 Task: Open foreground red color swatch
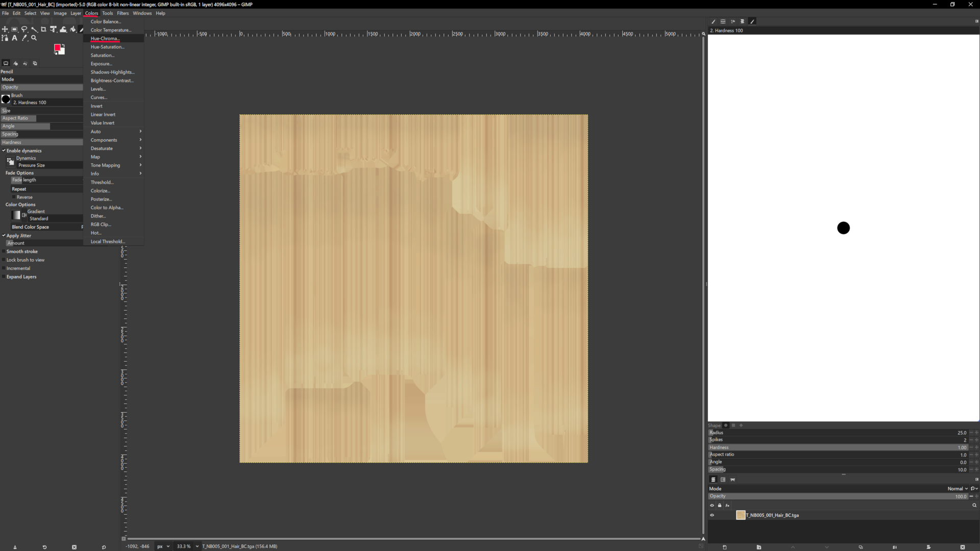(x=57, y=47)
